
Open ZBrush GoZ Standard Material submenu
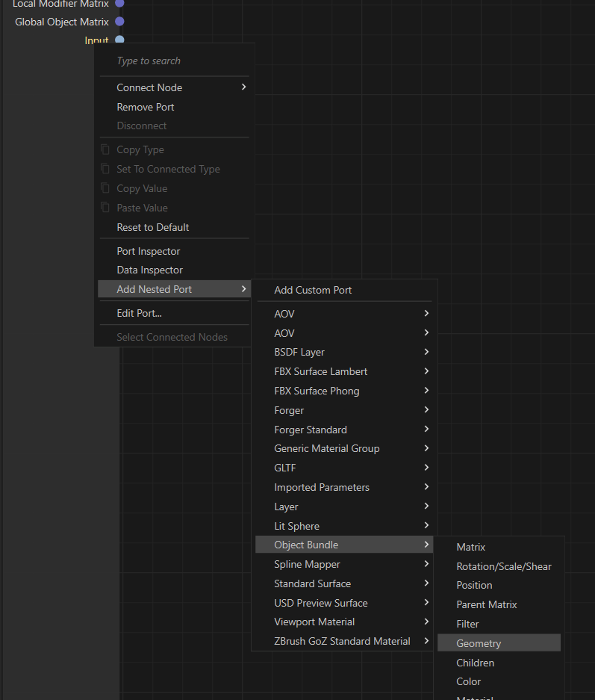click(344, 642)
